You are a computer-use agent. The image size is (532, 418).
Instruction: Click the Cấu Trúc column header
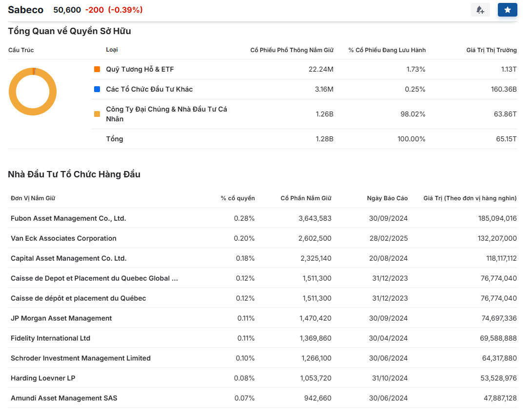pos(21,50)
